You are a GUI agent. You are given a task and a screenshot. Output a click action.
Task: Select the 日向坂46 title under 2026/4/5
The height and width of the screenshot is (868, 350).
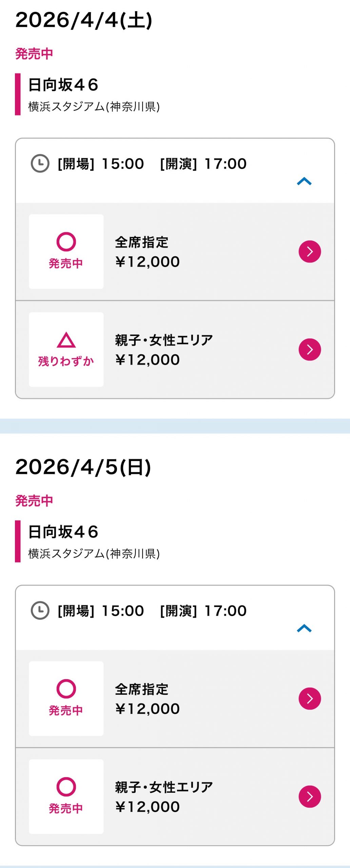63,532
